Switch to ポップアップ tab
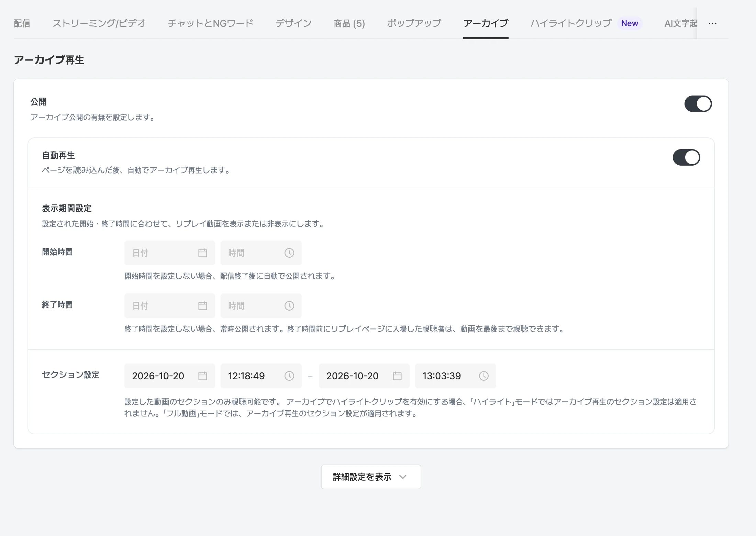756x536 pixels. [414, 23]
